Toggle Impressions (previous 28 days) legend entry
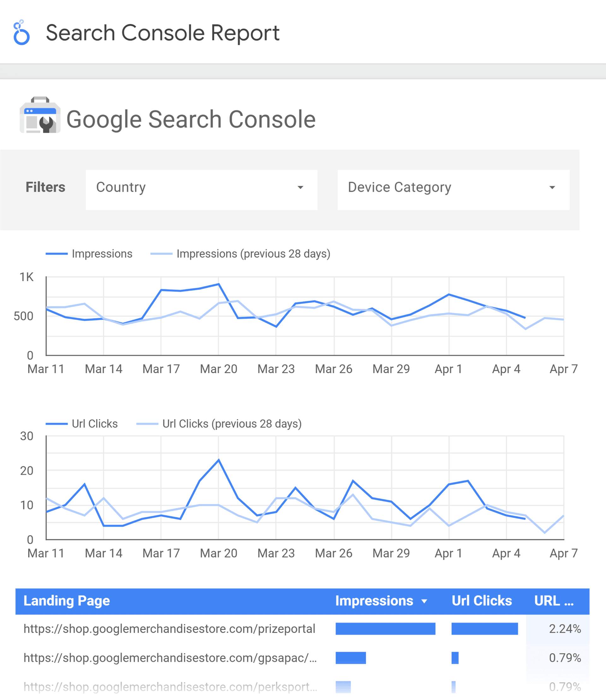This screenshot has width=606, height=700. click(241, 254)
